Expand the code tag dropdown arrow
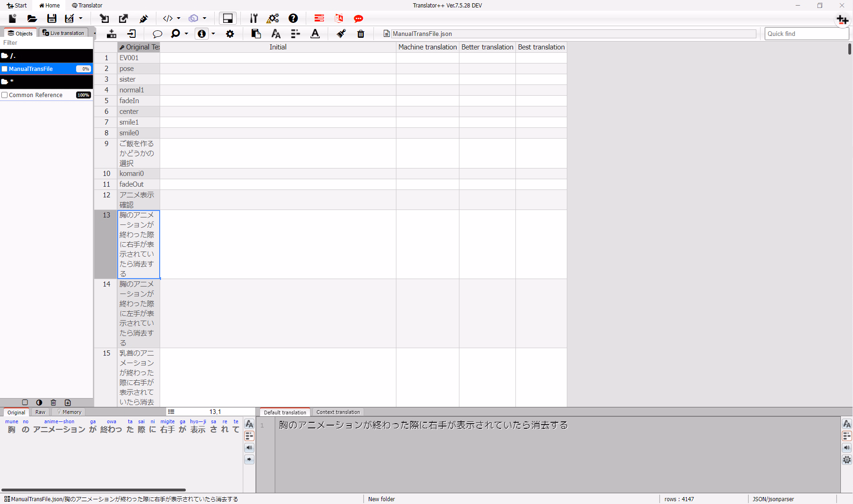The image size is (853, 504). pyautogui.click(x=179, y=19)
